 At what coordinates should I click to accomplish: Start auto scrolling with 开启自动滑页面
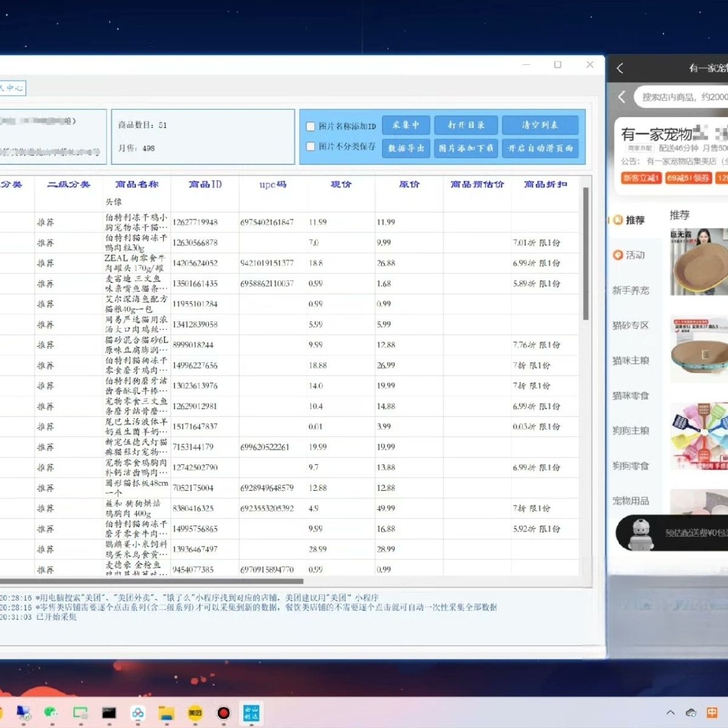[540, 148]
